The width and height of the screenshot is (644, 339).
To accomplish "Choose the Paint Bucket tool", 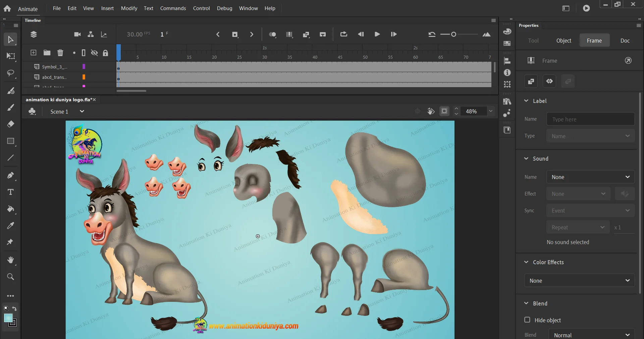I will [x=10, y=209].
